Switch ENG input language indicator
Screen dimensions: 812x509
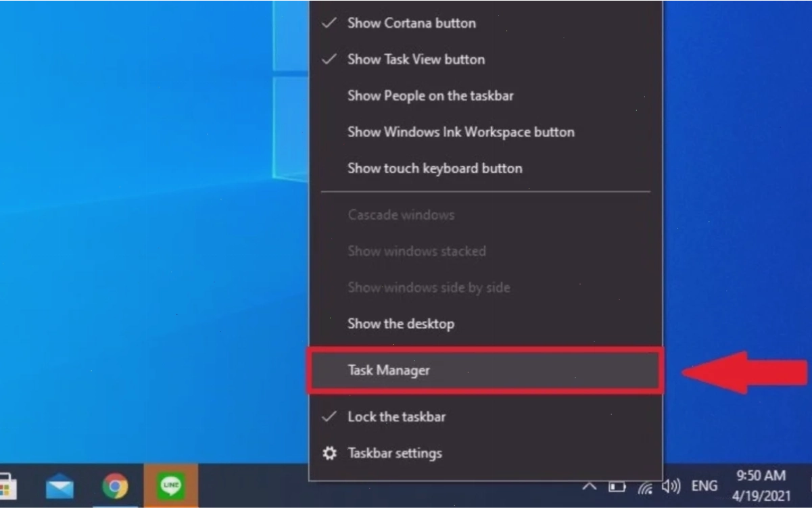pyautogui.click(x=704, y=486)
